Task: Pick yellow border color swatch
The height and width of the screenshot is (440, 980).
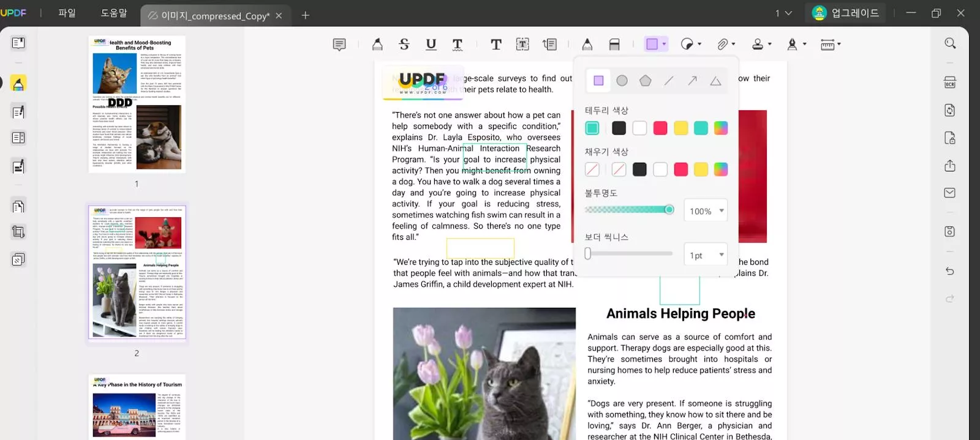Action: tap(681, 128)
